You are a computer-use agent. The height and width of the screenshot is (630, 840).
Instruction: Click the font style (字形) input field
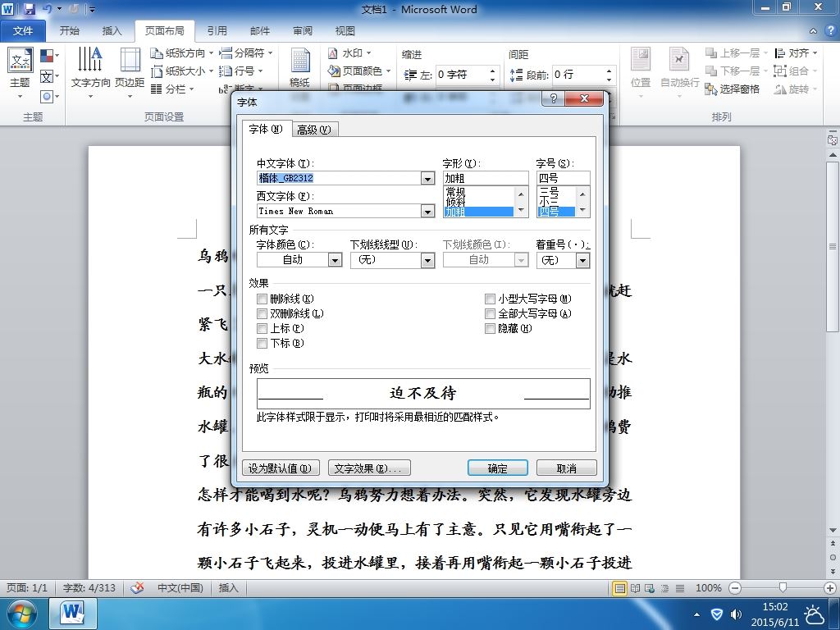[486, 178]
